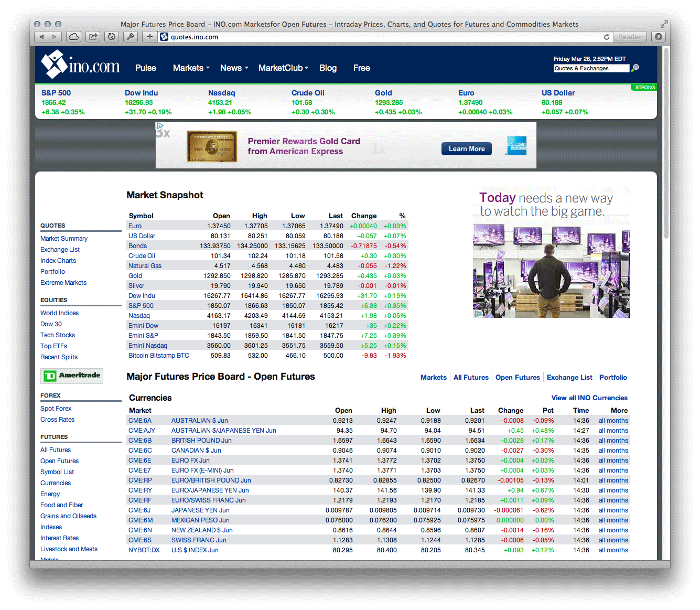The image size is (700, 610).
Task: Click the Learn More ad button
Action: [x=466, y=149]
